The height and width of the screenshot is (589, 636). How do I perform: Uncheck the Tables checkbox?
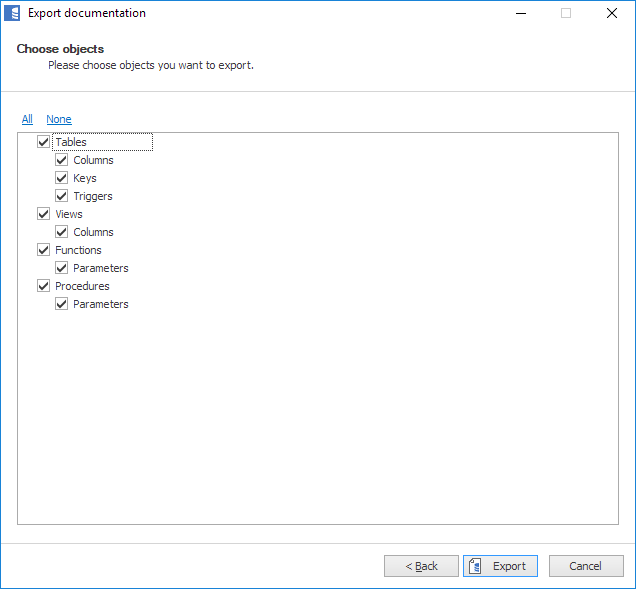[43, 142]
